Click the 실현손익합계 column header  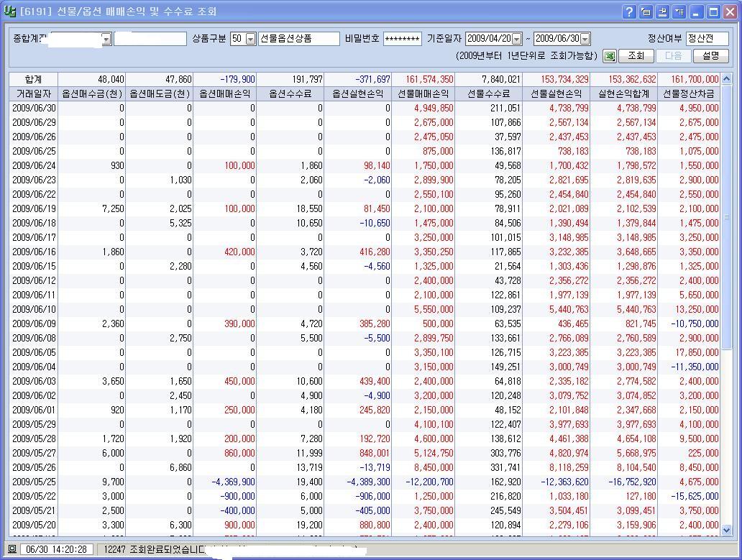click(623, 93)
